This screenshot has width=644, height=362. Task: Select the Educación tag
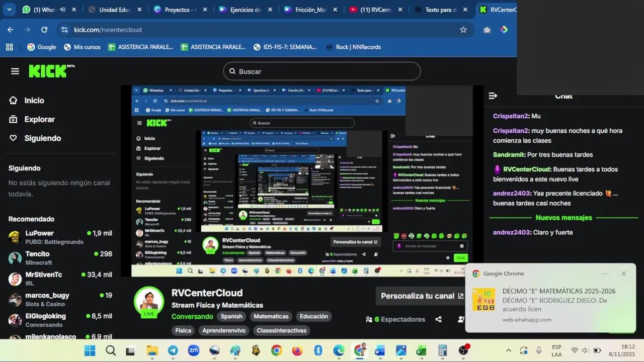click(314, 316)
